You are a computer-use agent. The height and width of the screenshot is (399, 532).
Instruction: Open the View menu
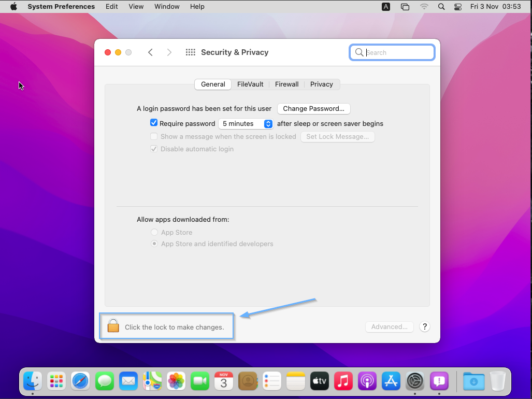[136, 7]
